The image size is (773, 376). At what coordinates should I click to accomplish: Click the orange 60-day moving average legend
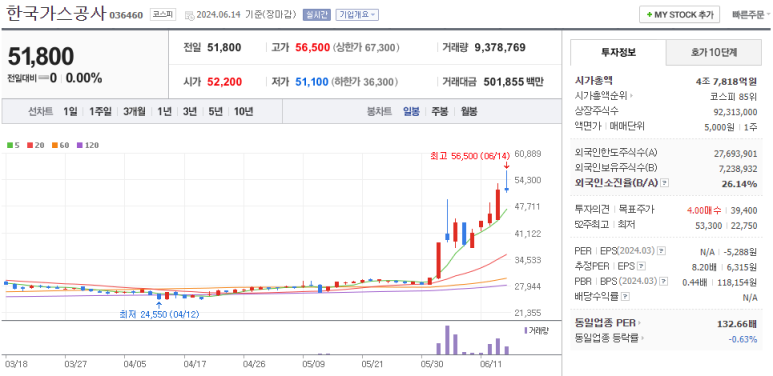coord(61,145)
